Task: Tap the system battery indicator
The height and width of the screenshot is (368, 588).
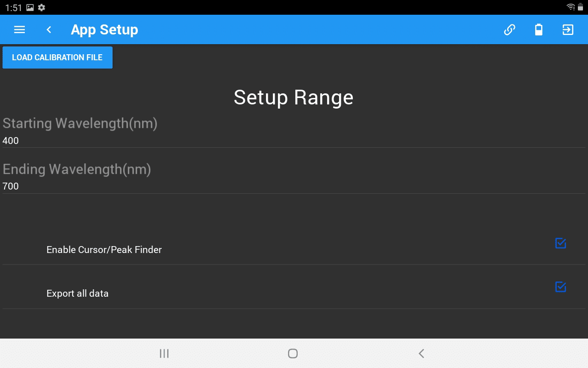Action: 581,7
